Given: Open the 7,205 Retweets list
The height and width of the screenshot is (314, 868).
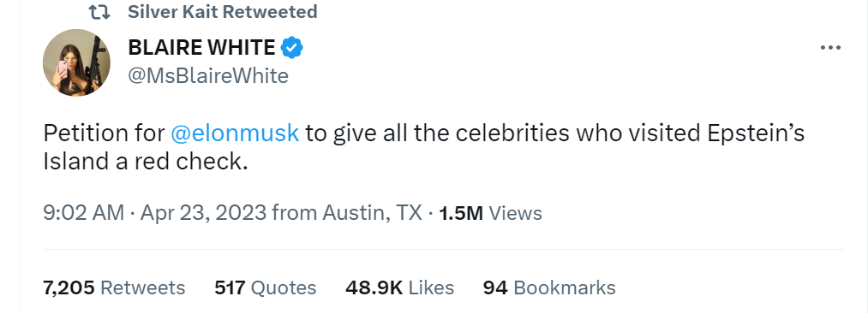Looking at the screenshot, I should pos(114,287).
